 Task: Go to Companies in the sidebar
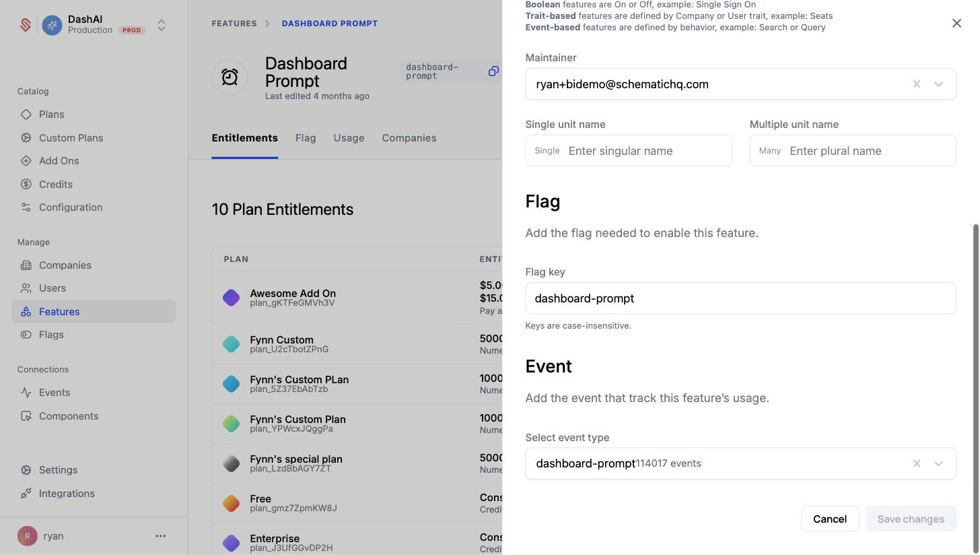(x=65, y=265)
